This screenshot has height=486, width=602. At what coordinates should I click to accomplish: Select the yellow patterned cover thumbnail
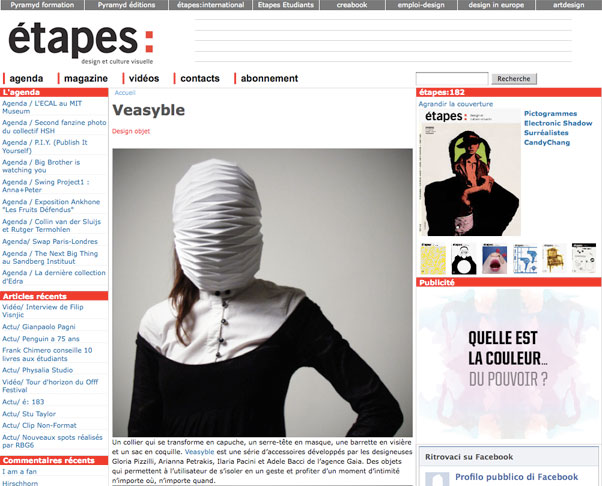433,258
